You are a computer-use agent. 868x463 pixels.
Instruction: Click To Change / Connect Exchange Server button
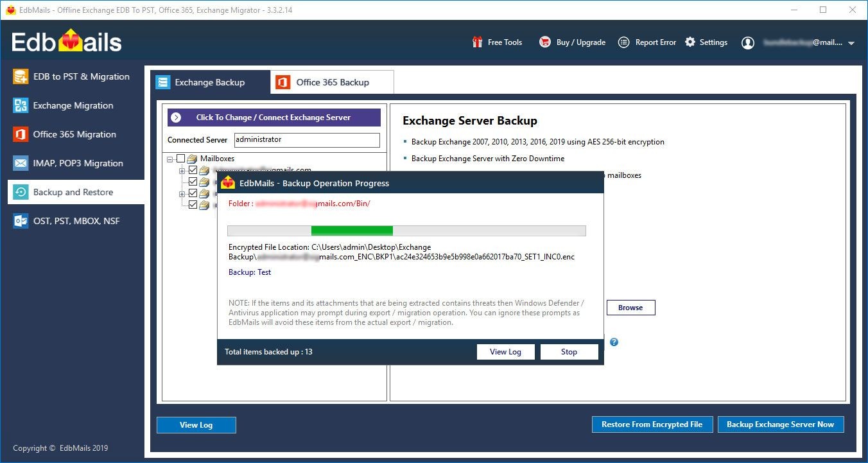[x=274, y=118]
